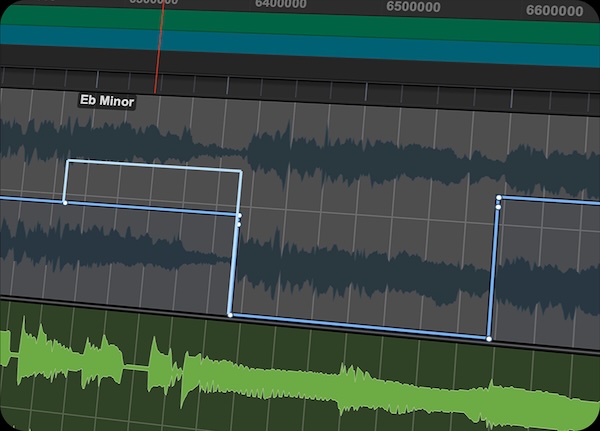Screen dimensions: 600x431
Task: Click the top edge of the raised automation box
Action: (x=150, y=166)
